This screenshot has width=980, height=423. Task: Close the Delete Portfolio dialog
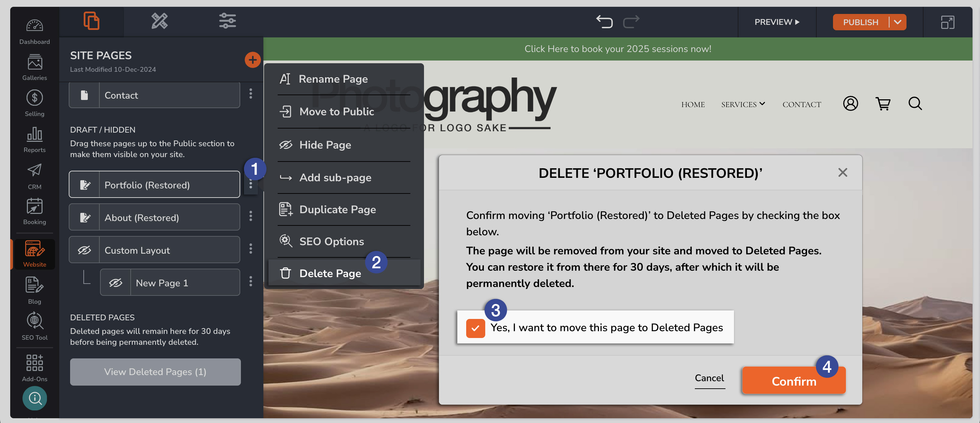point(843,172)
